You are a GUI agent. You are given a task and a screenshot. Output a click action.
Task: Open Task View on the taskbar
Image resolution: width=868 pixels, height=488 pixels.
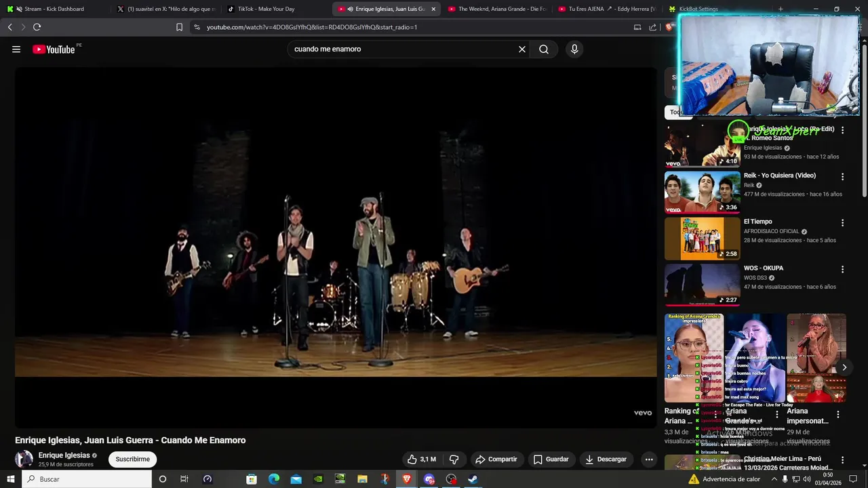point(184,479)
